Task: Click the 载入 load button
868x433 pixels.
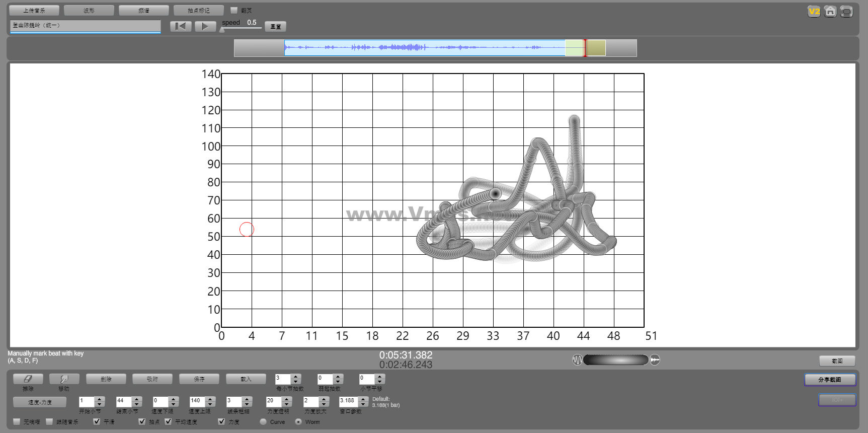Action: [x=246, y=379]
